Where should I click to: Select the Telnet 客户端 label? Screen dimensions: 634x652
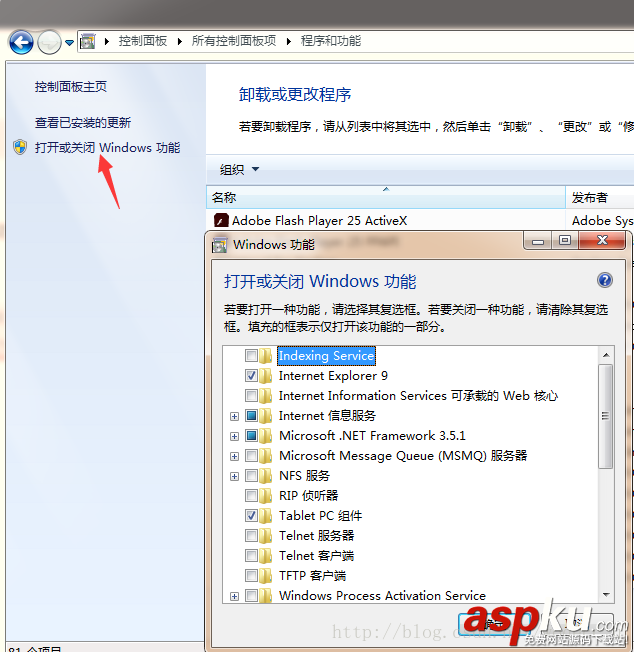pyautogui.click(x=316, y=556)
